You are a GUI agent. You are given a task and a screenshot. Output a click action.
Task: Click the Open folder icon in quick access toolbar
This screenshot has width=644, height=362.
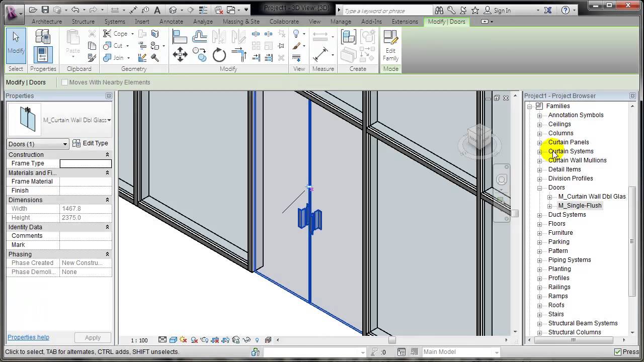pos(33,10)
